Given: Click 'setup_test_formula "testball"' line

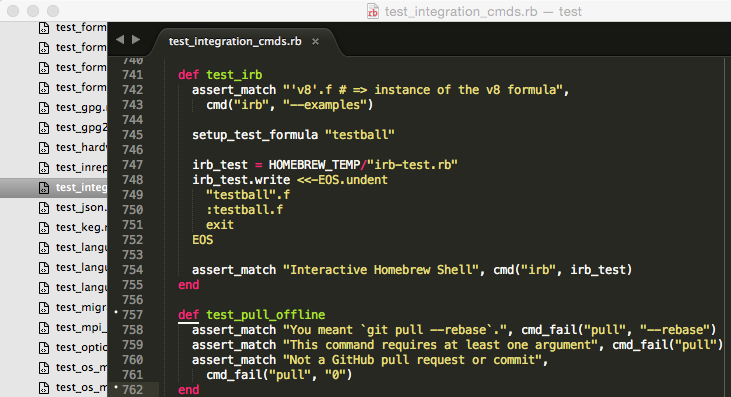Looking at the screenshot, I should click(x=293, y=135).
